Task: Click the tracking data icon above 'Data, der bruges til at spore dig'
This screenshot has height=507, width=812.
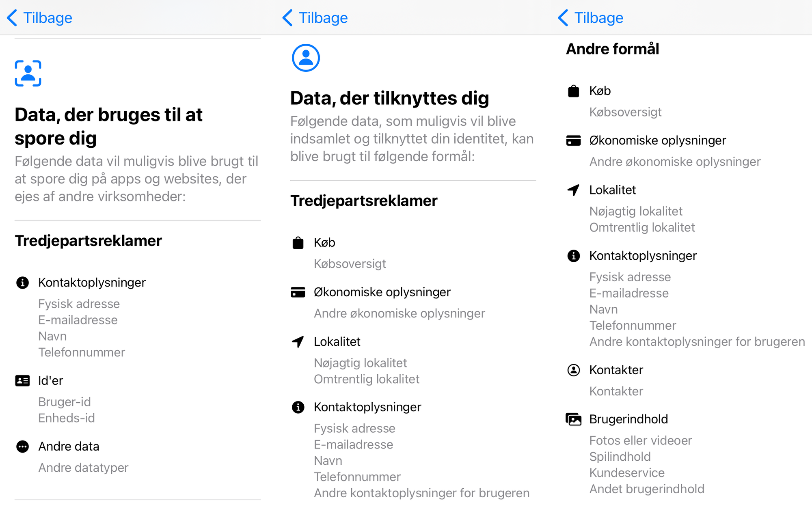Action: coord(27,73)
